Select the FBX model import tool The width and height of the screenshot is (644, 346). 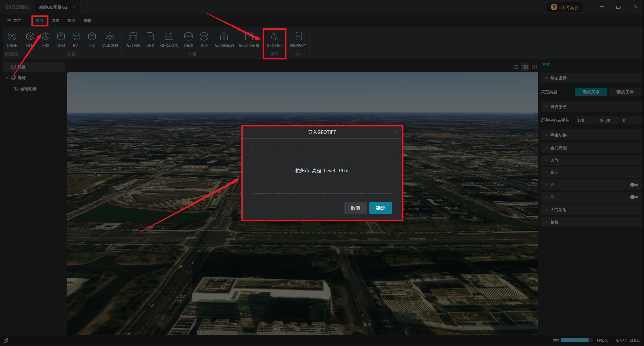pos(46,37)
